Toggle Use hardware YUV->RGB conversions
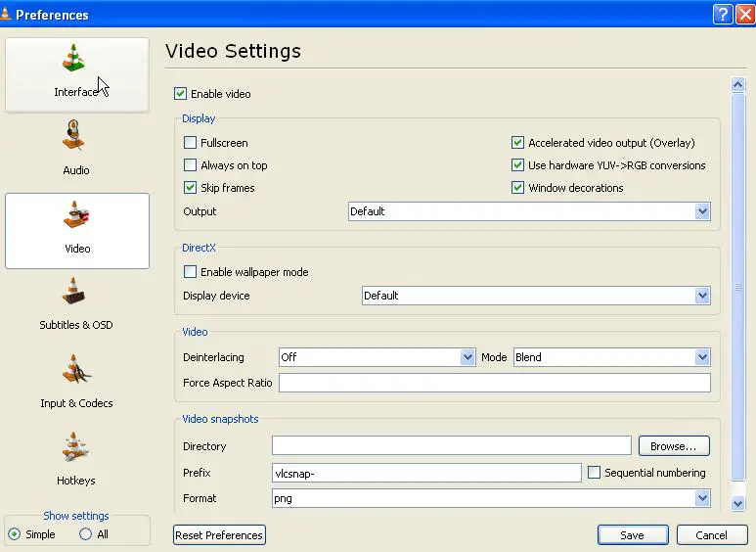This screenshot has width=756, height=552. (517, 165)
